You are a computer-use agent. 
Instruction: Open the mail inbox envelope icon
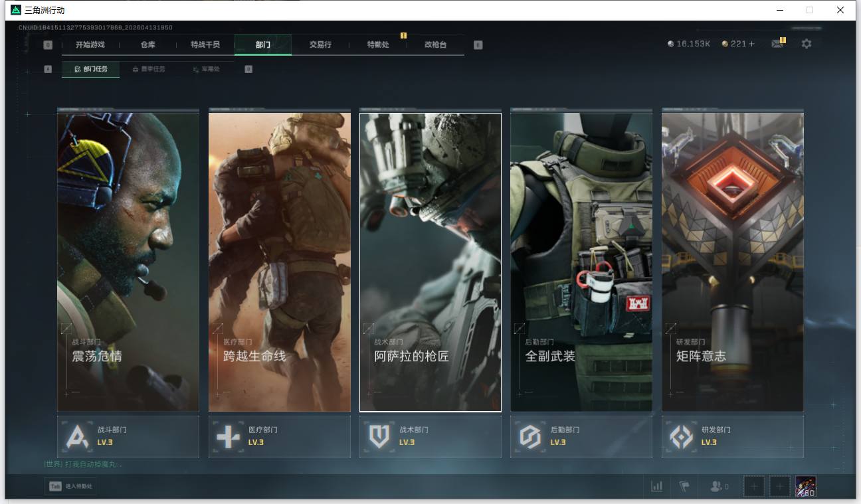(x=777, y=44)
